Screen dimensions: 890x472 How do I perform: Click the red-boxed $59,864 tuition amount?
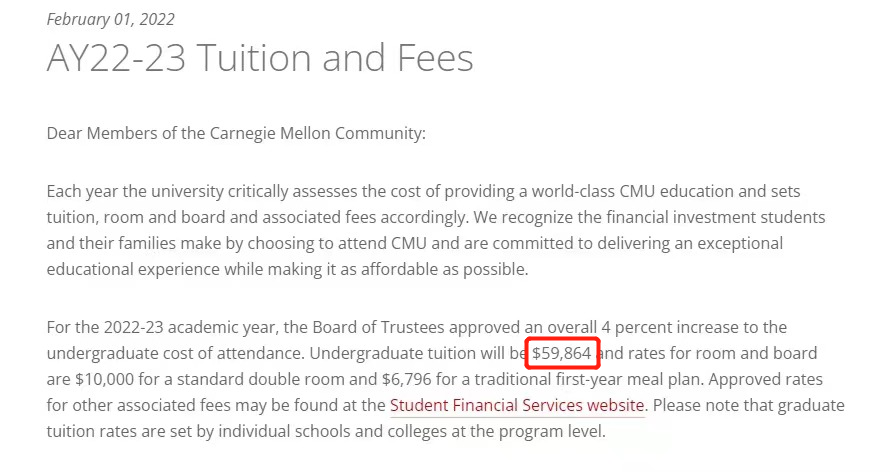click(x=562, y=353)
